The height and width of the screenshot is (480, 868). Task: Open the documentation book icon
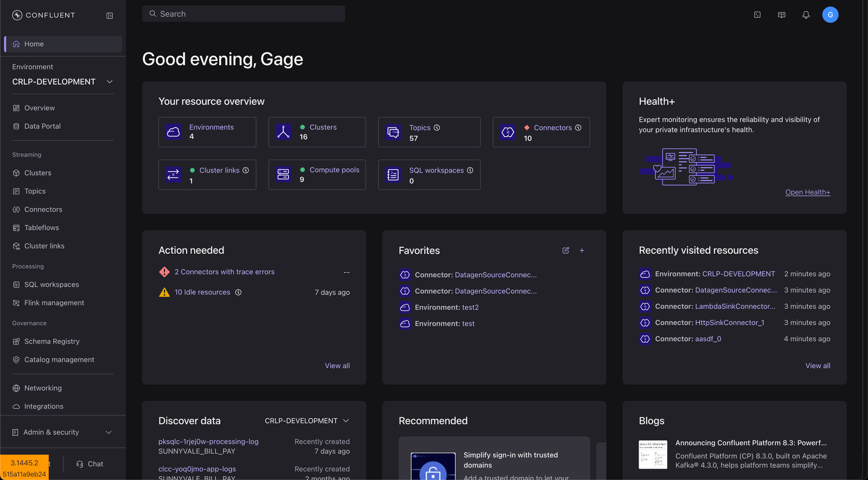pyautogui.click(x=782, y=15)
